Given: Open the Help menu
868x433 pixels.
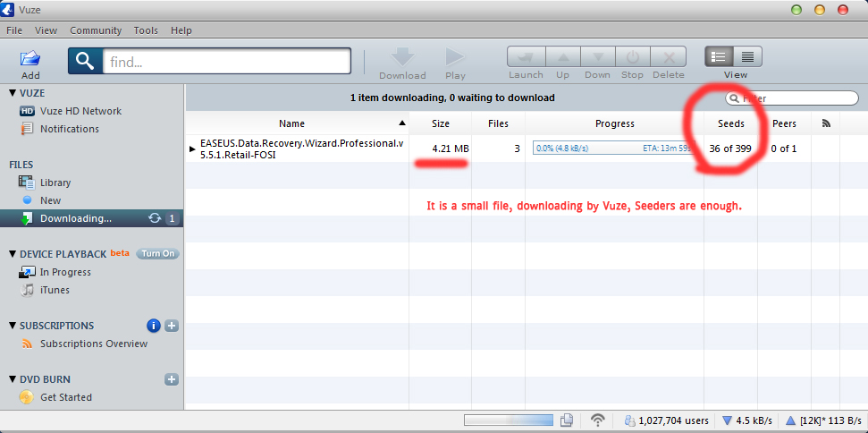Looking at the screenshot, I should 181,30.
